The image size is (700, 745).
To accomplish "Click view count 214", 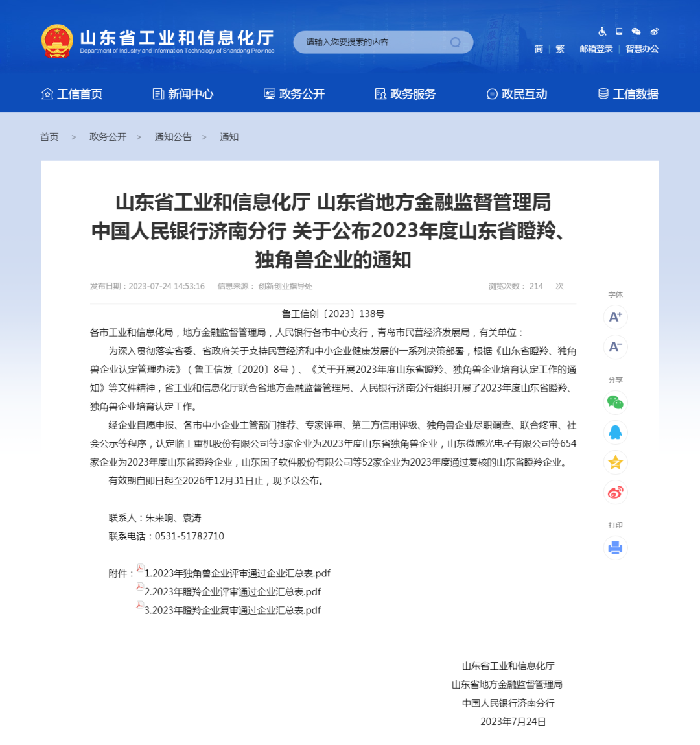I will click(536, 286).
